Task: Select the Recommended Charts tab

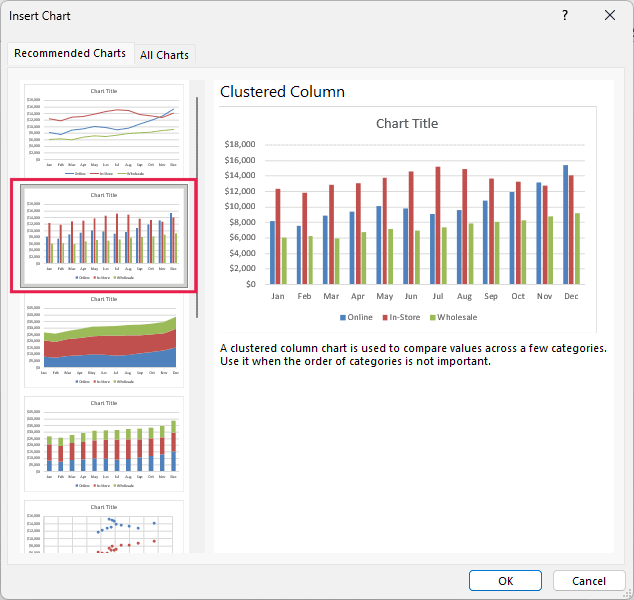Action: [x=70, y=53]
